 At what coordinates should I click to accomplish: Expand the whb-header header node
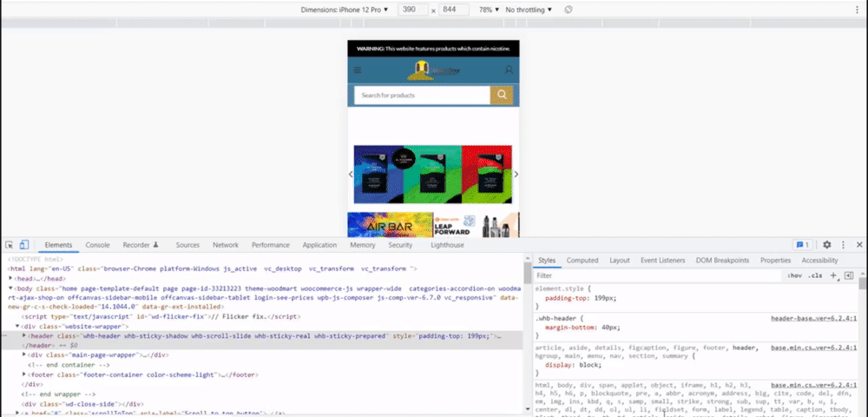click(23, 335)
